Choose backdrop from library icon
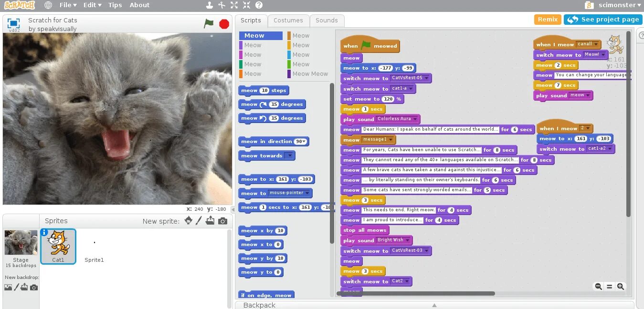Image resolution: width=644 pixels, height=309 pixels. tap(8, 287)
